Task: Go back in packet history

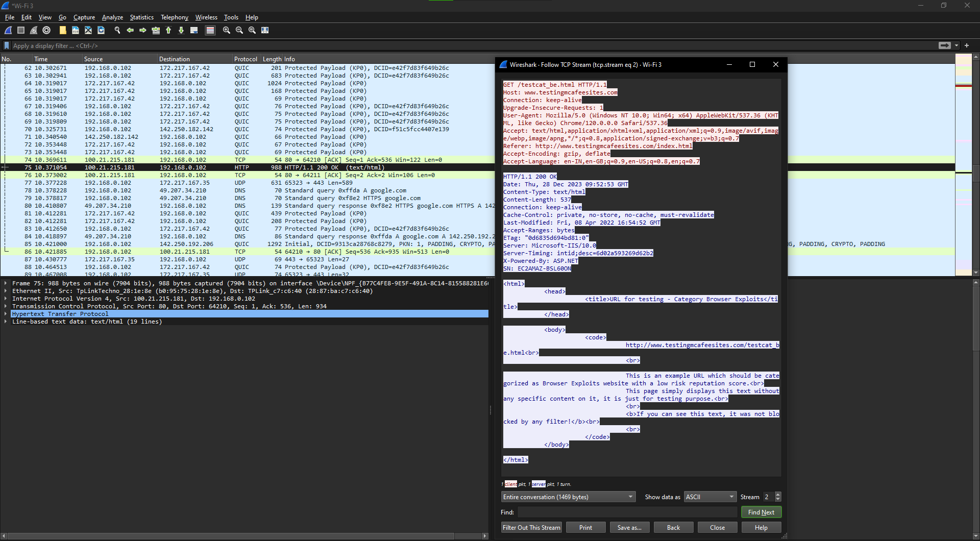Action: 130,30
